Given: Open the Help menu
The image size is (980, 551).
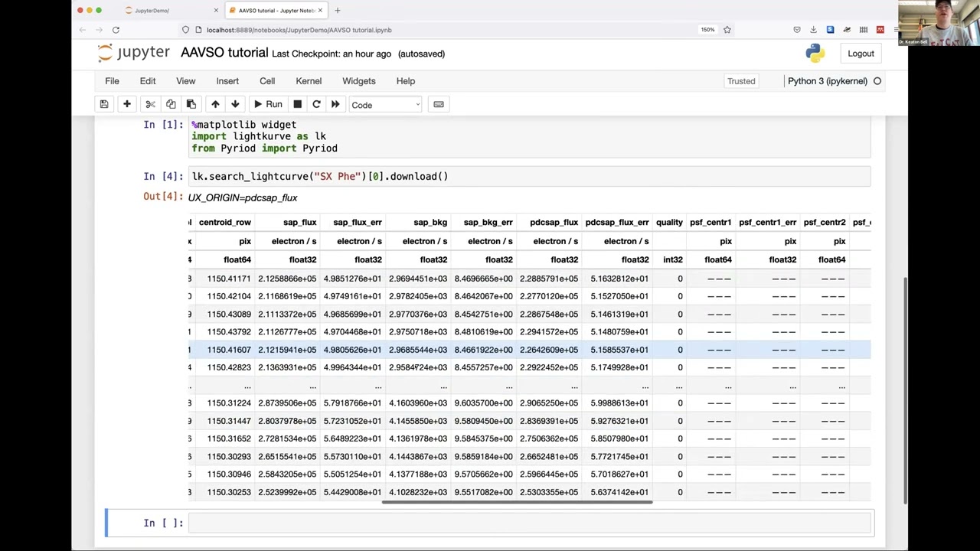Looking at the screenshot, I should pos(406,81).
